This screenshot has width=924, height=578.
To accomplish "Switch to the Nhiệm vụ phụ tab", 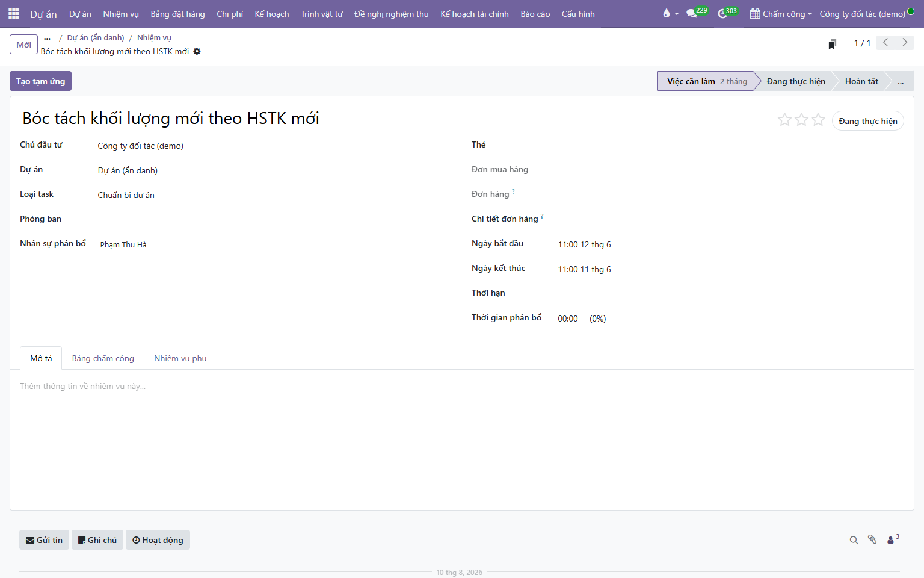I will tap(180, 358).
